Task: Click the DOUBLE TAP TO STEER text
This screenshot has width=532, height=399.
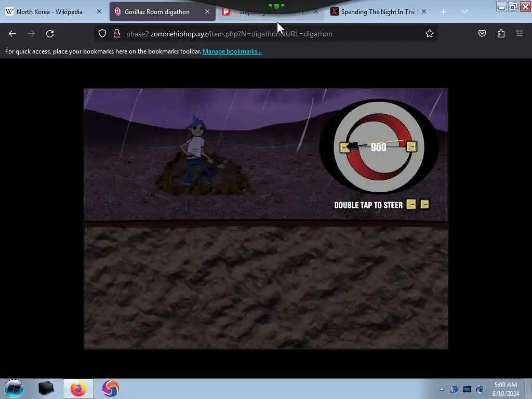Action: click(x=368, y=205)
